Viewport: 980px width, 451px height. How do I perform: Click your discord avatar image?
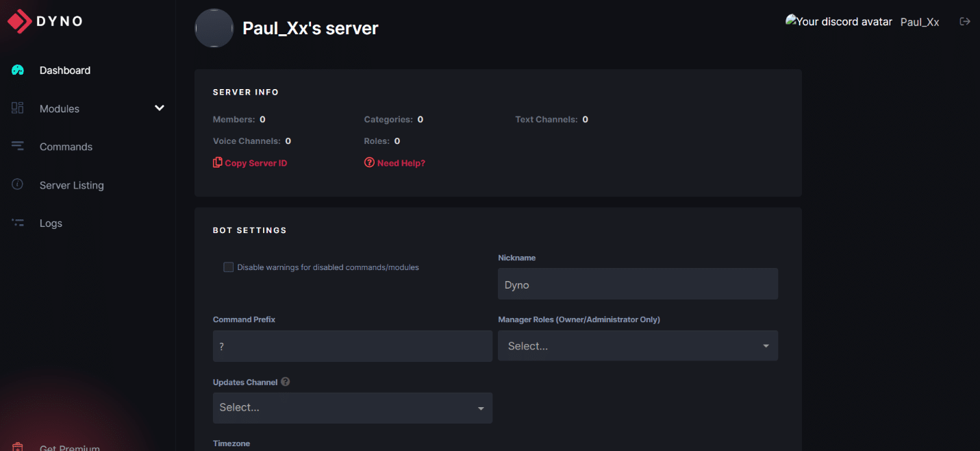(x=839, y=21)
